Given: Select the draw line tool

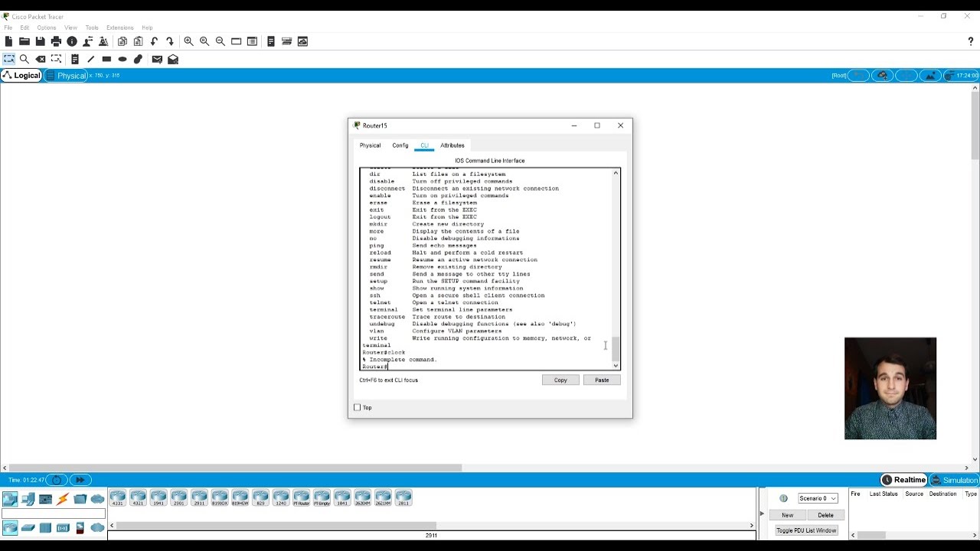Looking at the screenshot, I should 90,59.
